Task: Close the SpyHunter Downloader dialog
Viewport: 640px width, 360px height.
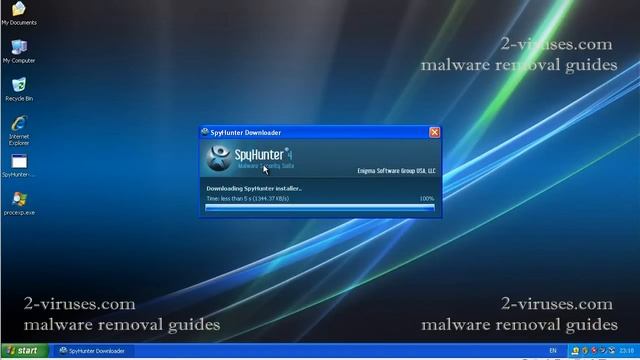Action: click(x=434, y=132)
